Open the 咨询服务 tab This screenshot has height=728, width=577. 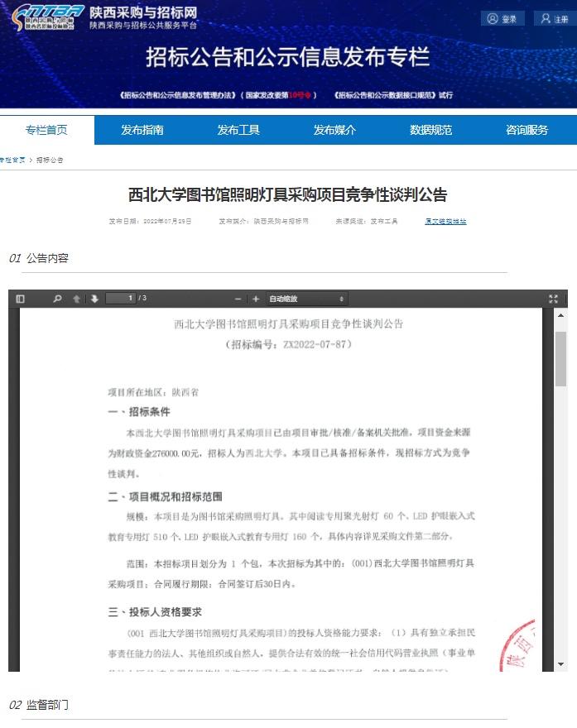[x=527, y=130]
